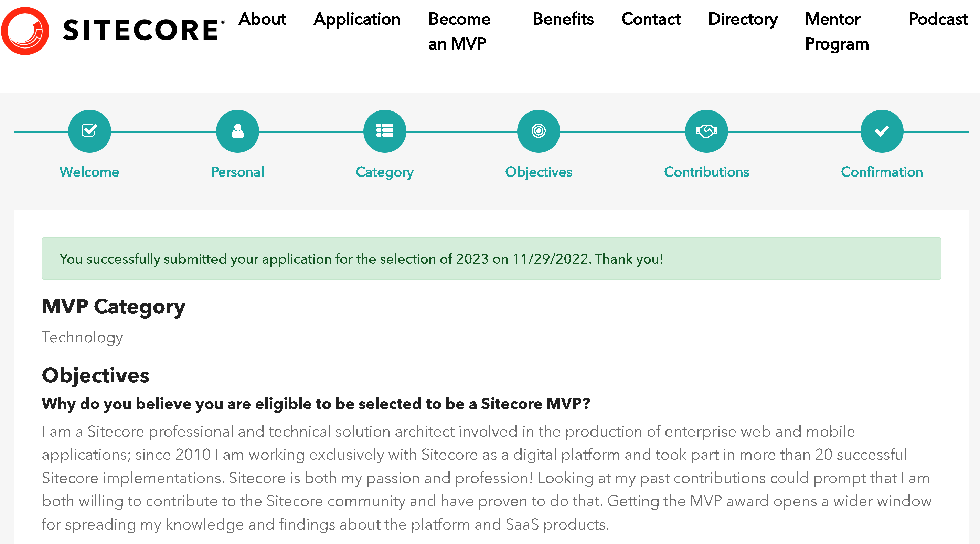Go to the Personal step person icon
The height and width of the screenshot is (544, 980).
pyautogui.click(x=237, y=131)
